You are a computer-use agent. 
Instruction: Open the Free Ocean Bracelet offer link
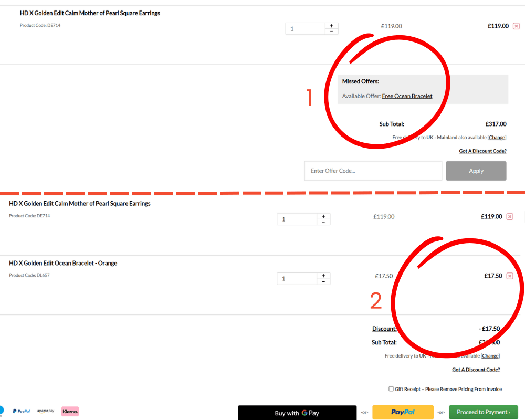(407, 96)
